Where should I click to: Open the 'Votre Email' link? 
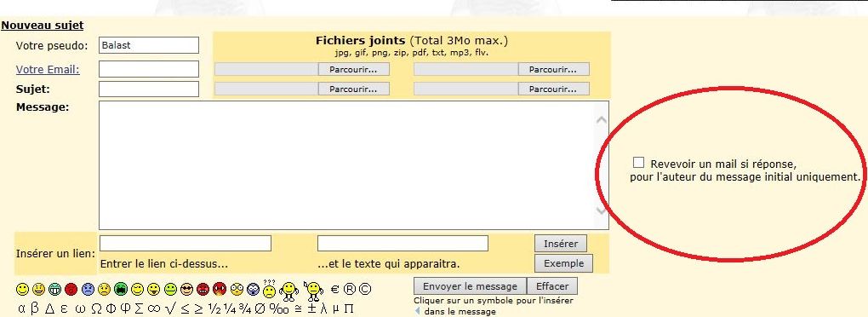coord(48,69)
